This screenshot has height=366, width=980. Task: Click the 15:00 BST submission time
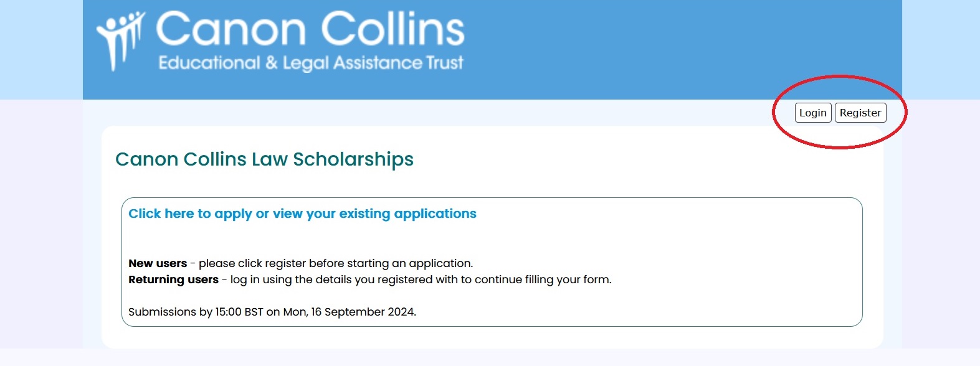[x=239, y=312]
